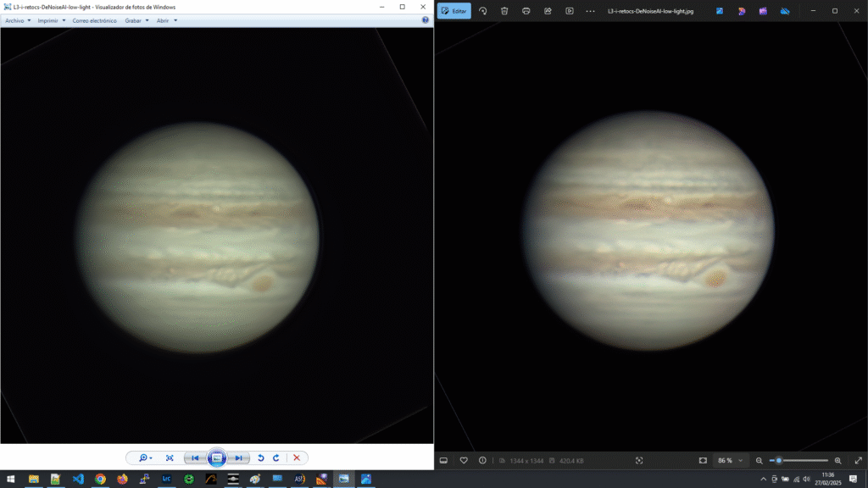
Task: Click the file name L3-i-retocs-DeNoiseAI-low-light.jpg
Action: [650, 11]
